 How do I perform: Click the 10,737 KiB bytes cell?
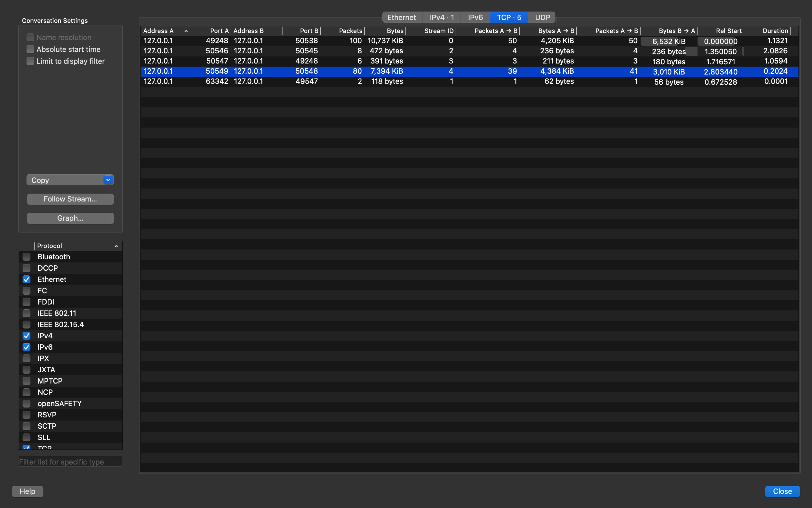(385, 41)
